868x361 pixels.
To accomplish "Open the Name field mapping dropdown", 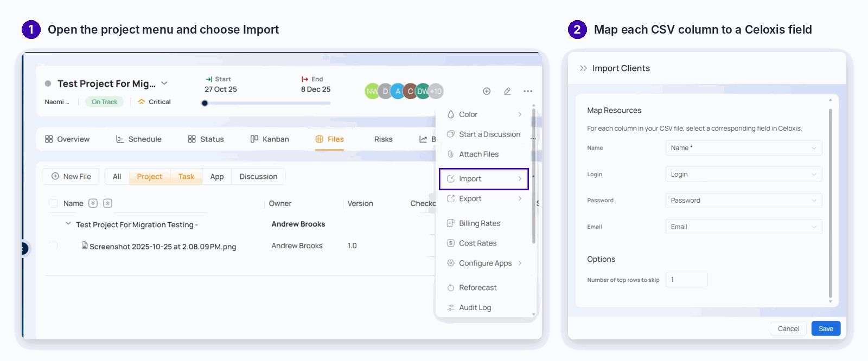I will pos(744,148).
